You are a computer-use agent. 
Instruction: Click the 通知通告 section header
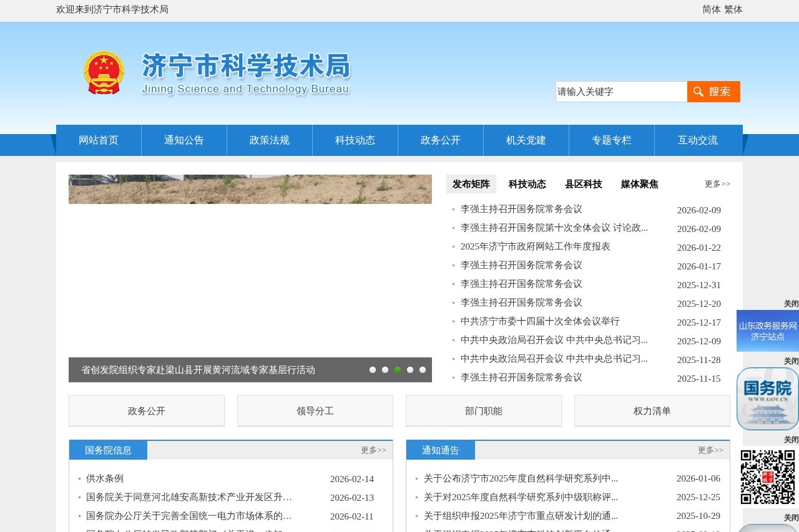[441, 450]
